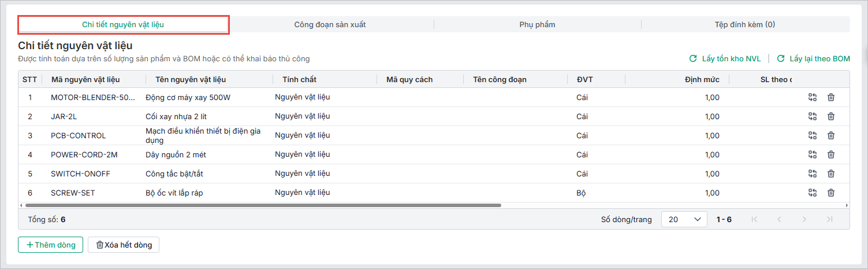Click the replace icon on SCREW-SET row
Screen dimensions: 868x269
(813, 193)
